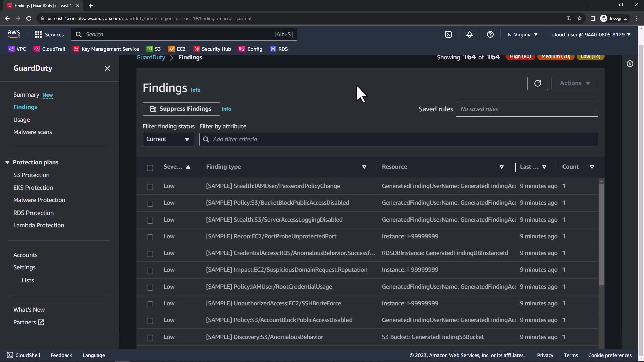Click the Suppress Findings button
The height and width of the screenshot is (362, 644).
point(181,109)
